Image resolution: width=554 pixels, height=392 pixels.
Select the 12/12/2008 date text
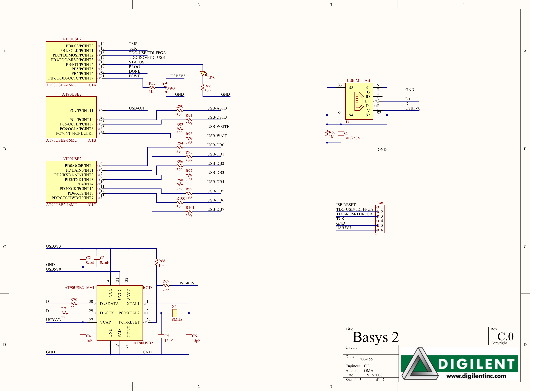(373, 375)
